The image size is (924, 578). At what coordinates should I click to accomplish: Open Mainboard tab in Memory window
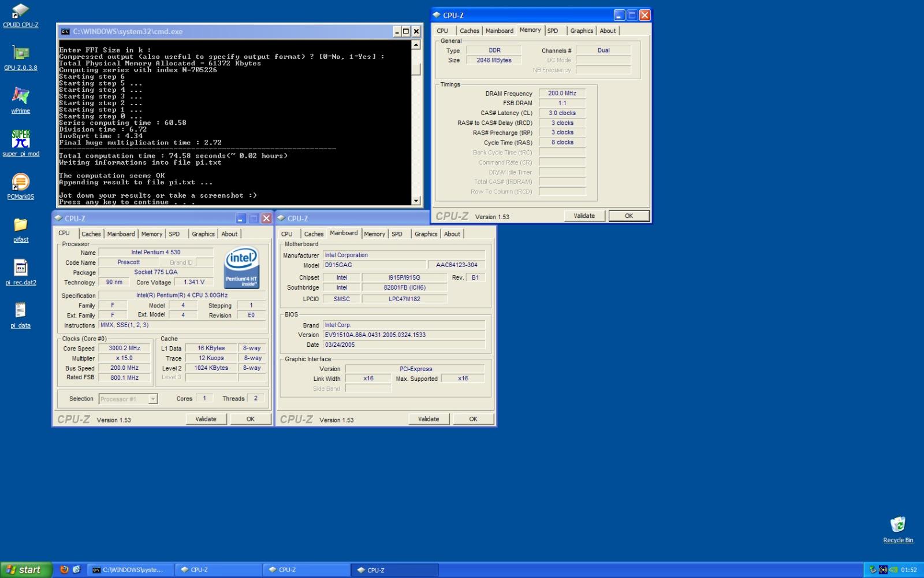(500, 31)
